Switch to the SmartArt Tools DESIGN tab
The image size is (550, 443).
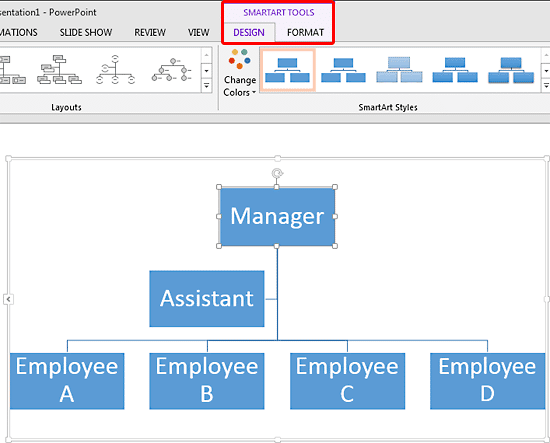pos(249,33)
